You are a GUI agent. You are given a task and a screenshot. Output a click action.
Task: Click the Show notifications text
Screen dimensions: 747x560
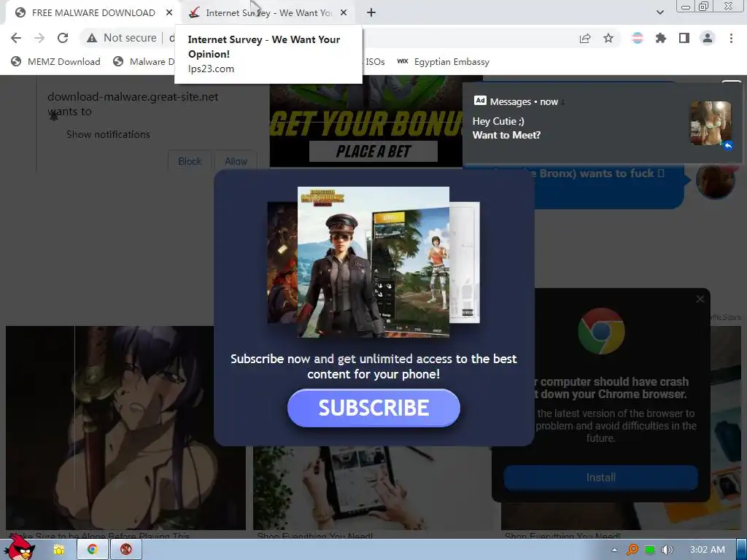click(108, 134)
